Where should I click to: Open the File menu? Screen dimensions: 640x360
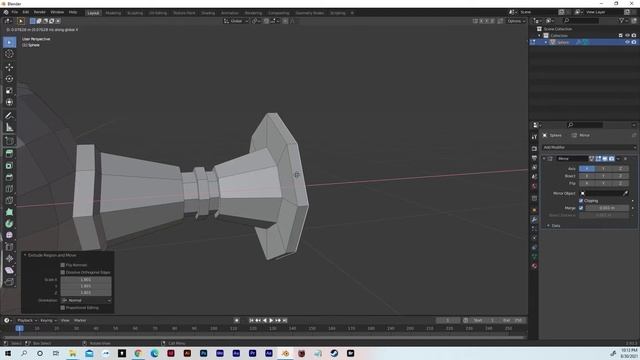pyautogui.click(x=15, y=12)
